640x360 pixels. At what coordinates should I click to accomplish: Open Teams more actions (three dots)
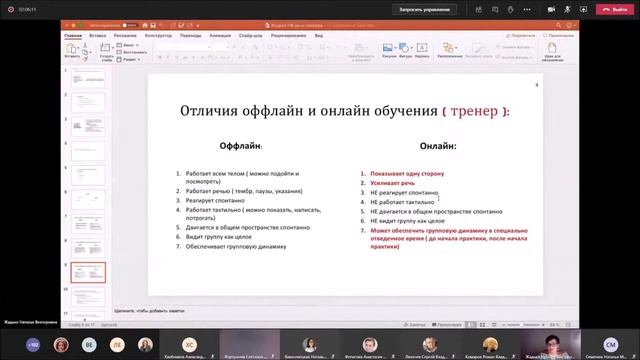[x=527, y=9]
